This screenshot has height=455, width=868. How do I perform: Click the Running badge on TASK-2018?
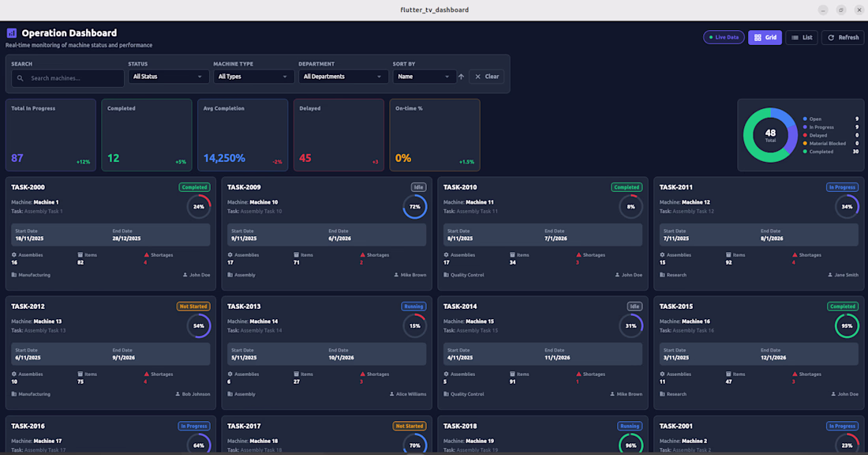[630, 427]
